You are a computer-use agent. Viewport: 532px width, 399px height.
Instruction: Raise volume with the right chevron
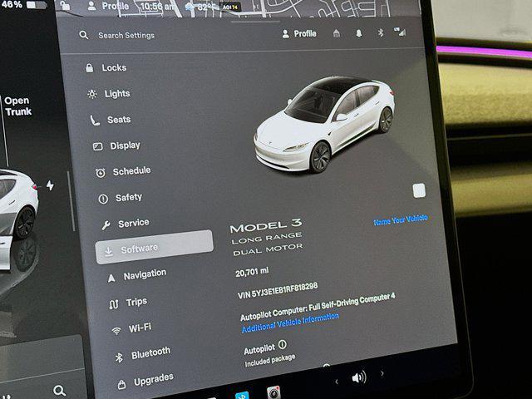click(382, 373)
